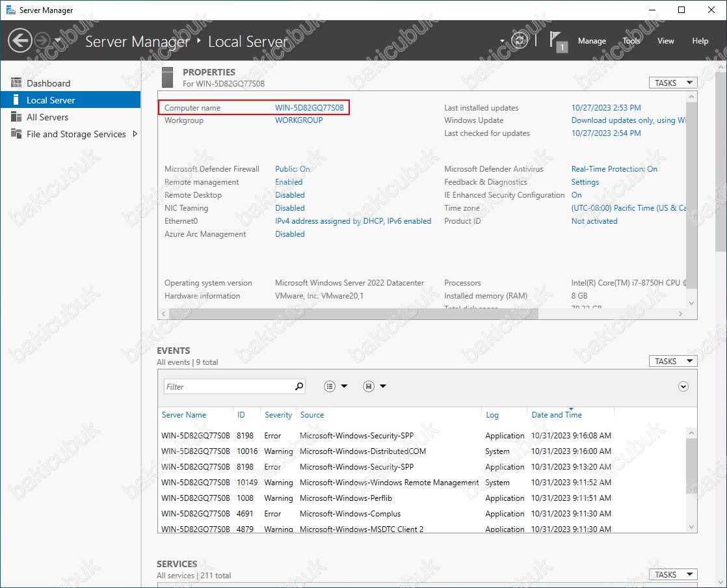Open the navigation history dropdown arrow
Screen dimensions: 727x588
(58, 40)
